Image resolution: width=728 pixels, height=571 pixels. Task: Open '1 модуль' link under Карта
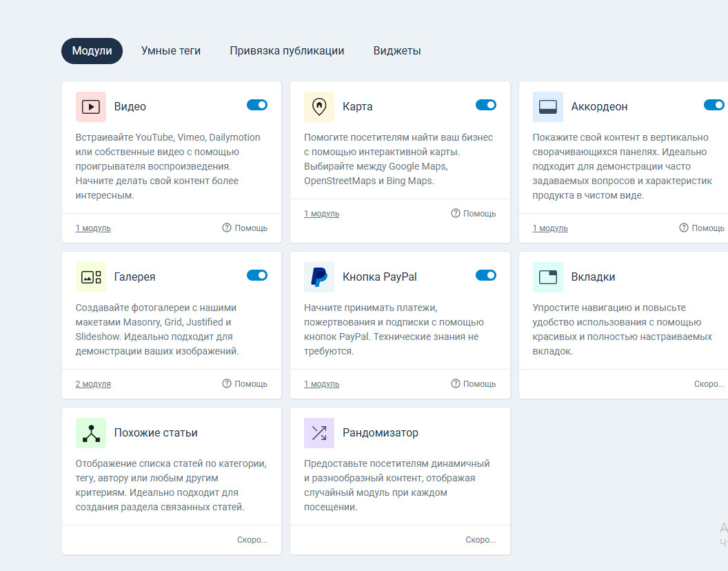point(322,214)
